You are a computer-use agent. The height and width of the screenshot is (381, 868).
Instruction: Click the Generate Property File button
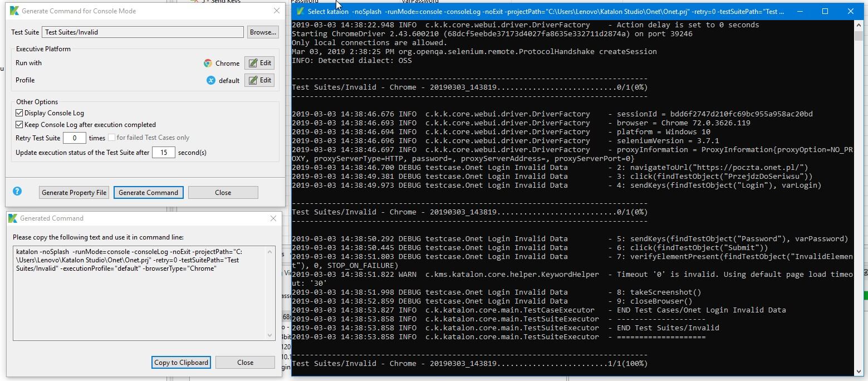[74, 193]
